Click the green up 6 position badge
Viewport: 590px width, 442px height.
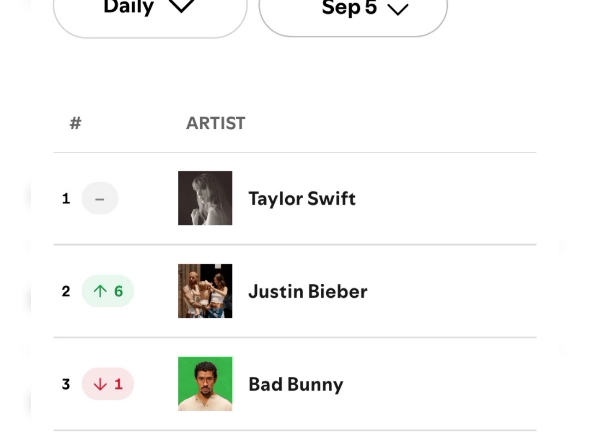pyautogui.click(x=108, y=291)
